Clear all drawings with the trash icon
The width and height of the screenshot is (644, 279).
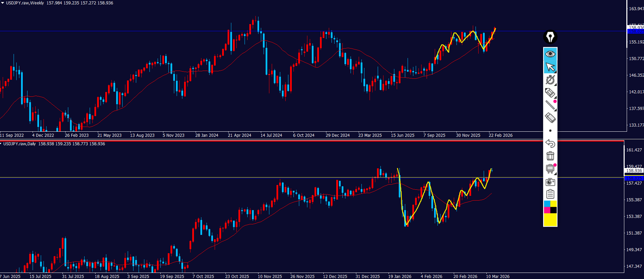click(550, 156)
